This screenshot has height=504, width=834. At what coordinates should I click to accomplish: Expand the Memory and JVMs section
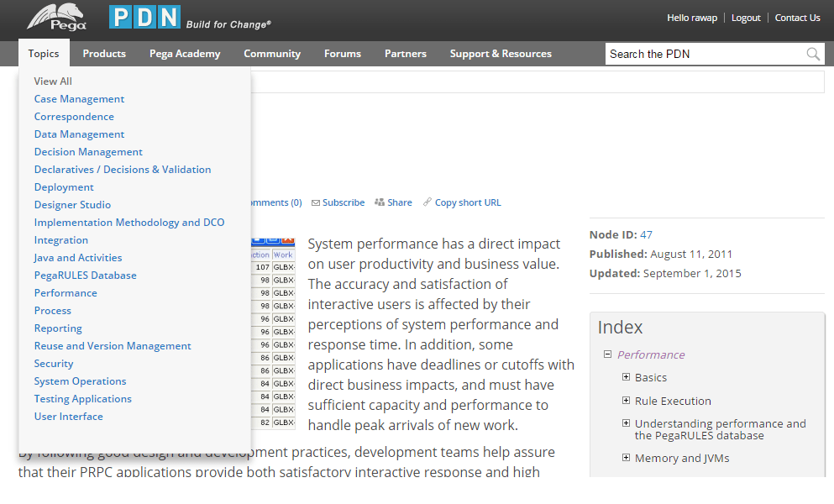pos(626,457)
